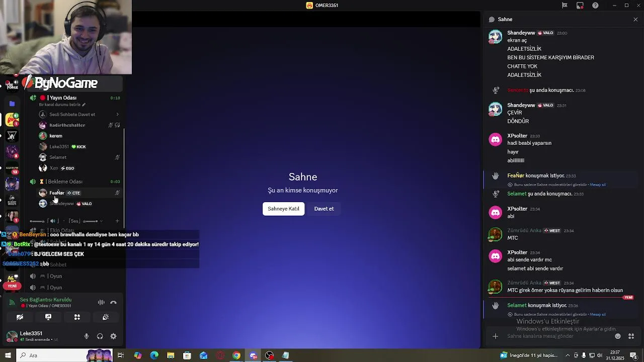Image resolution: width=644 pixels, height=362 pixels.
Task: Open File Explorer from taskbar
Action: pyautogui.click(x=171, y=355)
